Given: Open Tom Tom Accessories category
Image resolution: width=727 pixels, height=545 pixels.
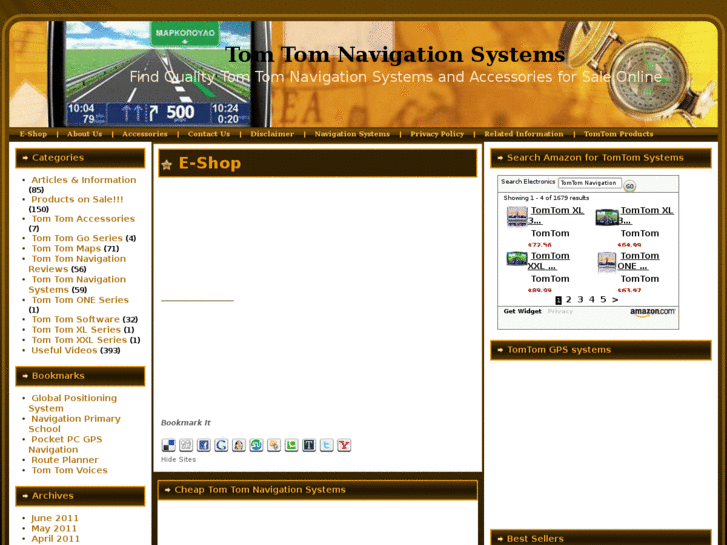Looking at the screenshot, I should pyautogui.click(x=83, y=219).
